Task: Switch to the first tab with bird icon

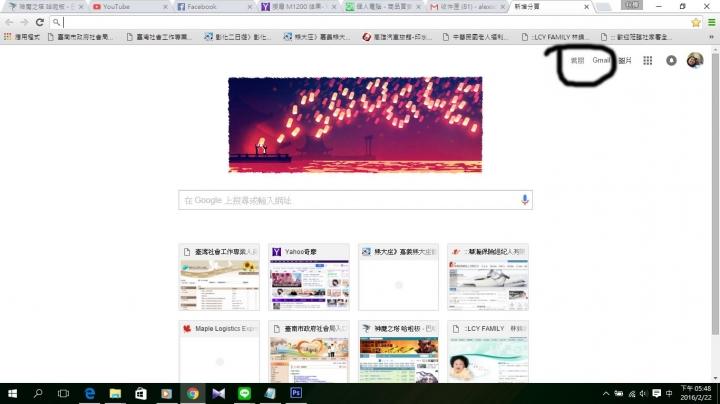Action: pos(45,6)
